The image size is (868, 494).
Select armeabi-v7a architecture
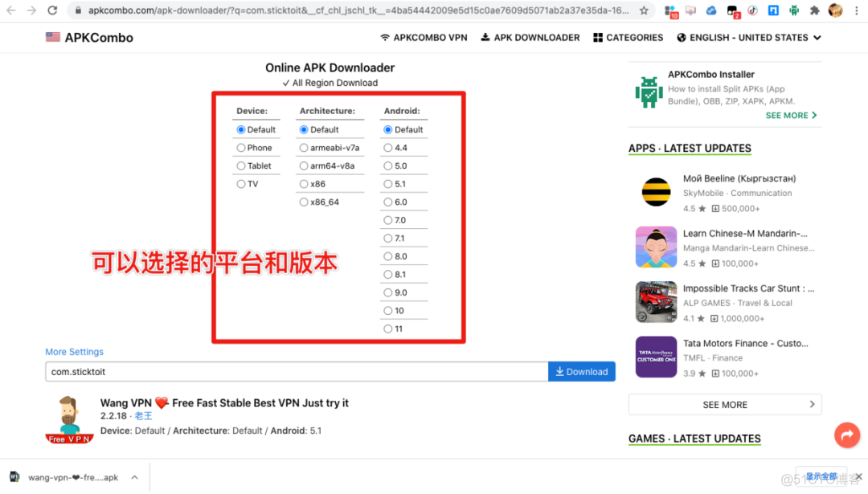[304, 148]
